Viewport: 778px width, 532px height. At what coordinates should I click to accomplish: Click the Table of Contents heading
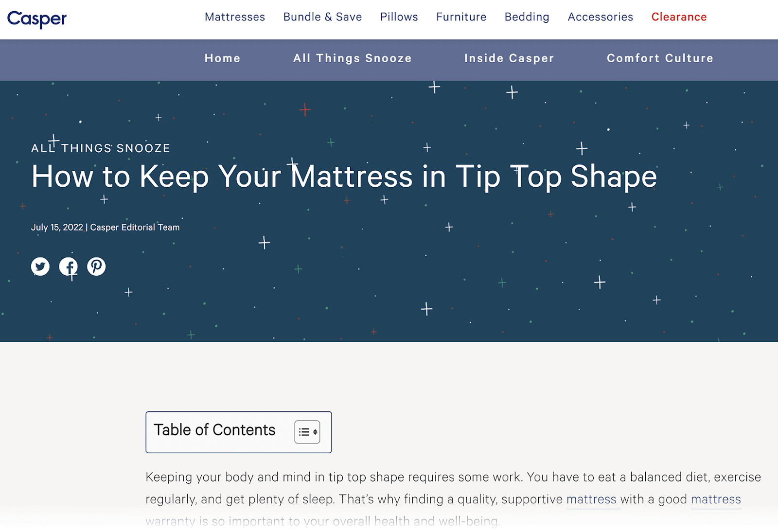point(214,430)
